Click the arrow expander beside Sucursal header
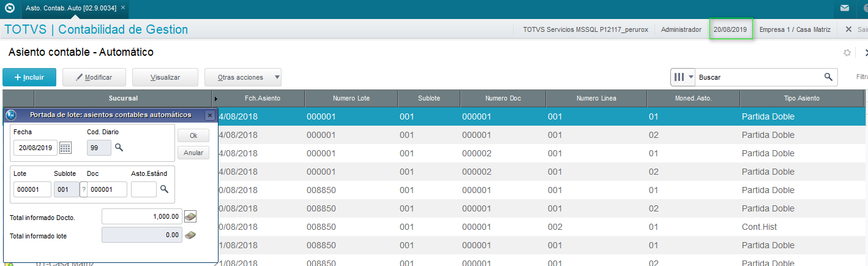868x266 pixels. 215,99
